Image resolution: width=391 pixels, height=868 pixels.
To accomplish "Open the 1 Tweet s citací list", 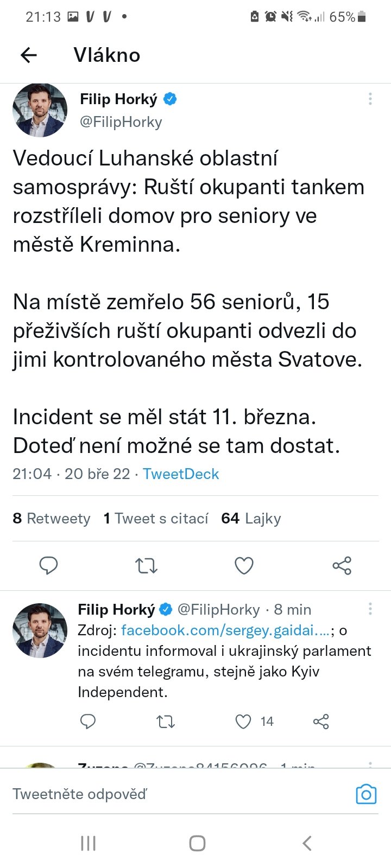I will (156, 519).
